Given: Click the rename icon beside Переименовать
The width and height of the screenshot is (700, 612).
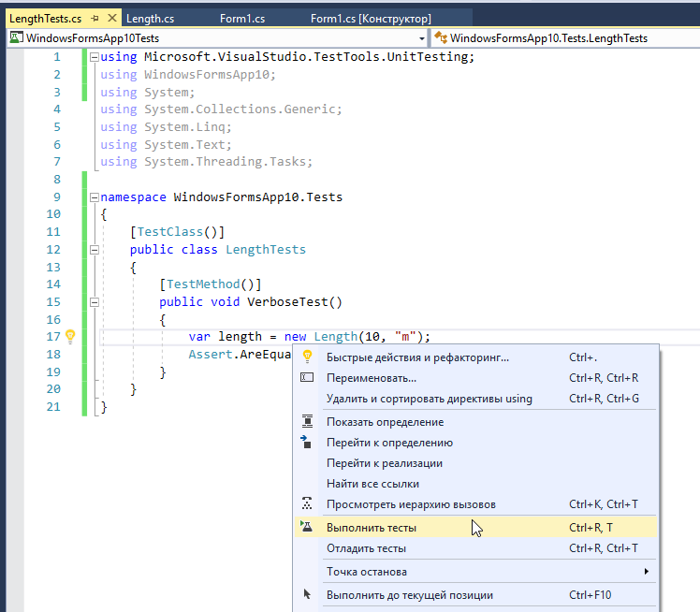Looking at the screenshot, I should point(306,377).
